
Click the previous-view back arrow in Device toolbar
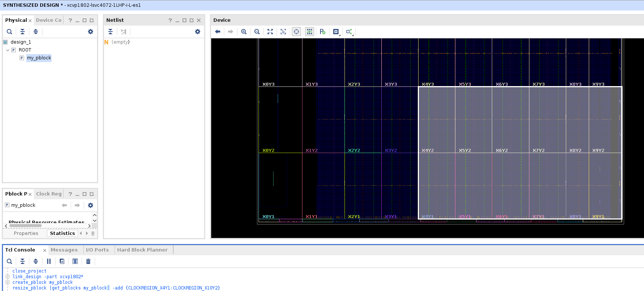point(218,32)
